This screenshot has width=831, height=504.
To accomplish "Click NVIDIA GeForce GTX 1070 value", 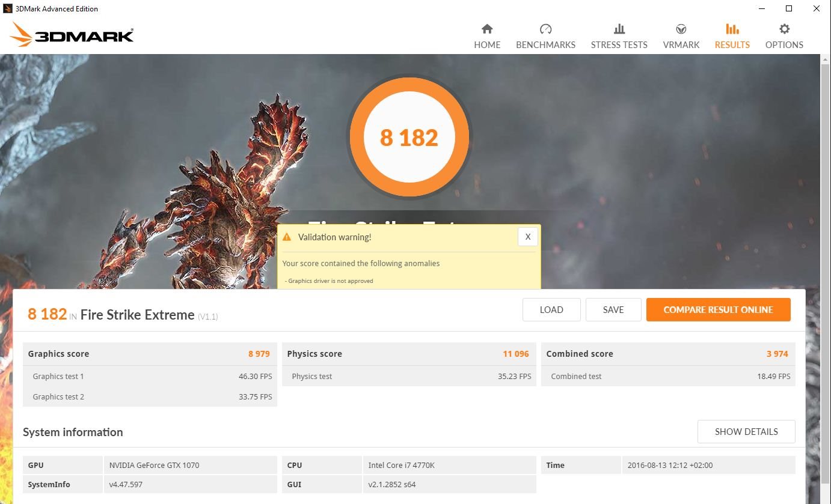I will click(154, 465).
